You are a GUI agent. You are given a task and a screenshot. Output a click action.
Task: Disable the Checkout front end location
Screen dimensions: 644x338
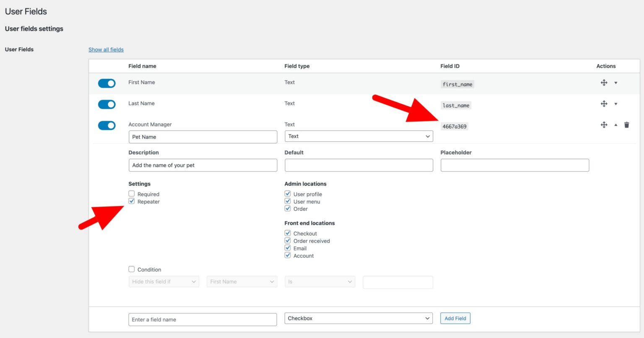click(288, 233)
